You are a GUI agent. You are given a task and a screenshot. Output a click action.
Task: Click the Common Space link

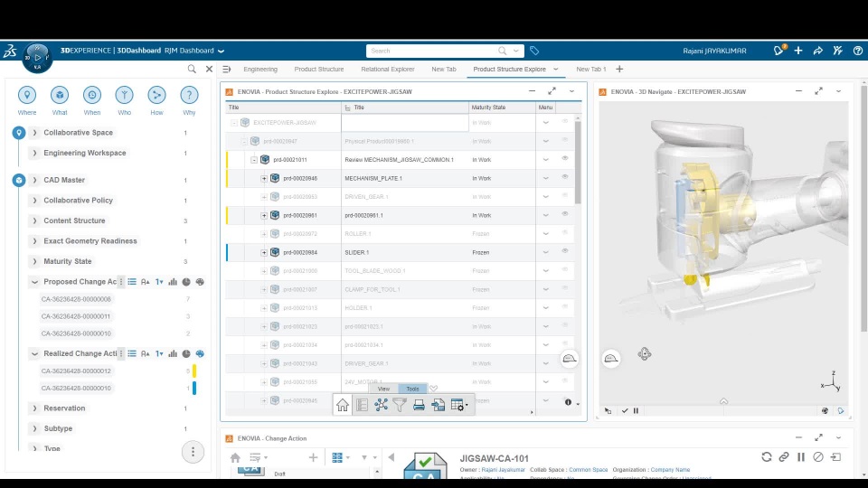coord(588,470)
